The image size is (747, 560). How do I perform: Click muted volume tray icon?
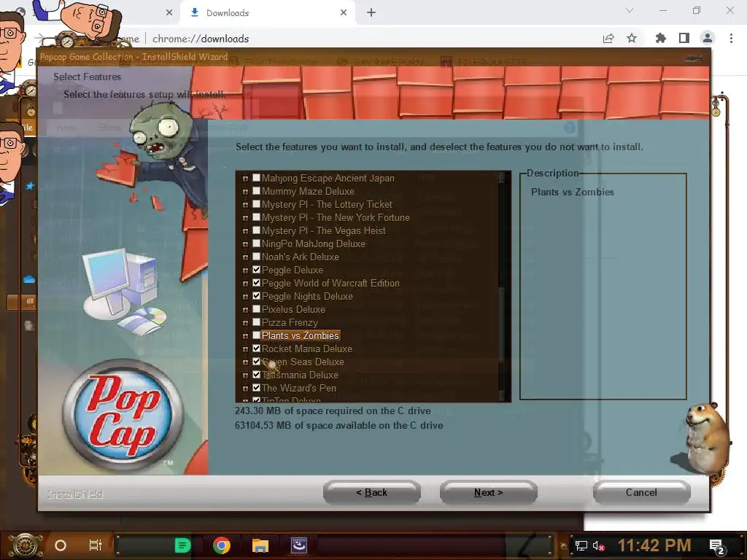(599, 545)
